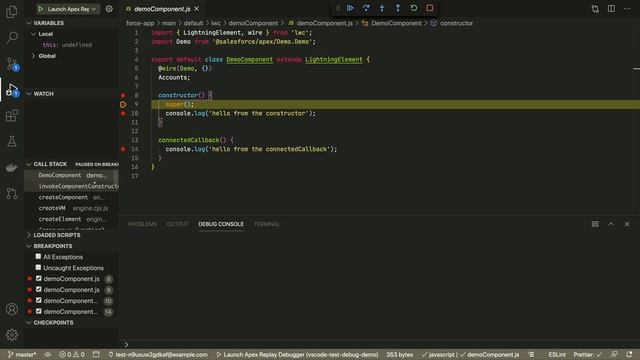The width and height of the screenshot is (640, 360).
Task: Remove the breakpoint dot at line 8
Action: click(123, 95)
